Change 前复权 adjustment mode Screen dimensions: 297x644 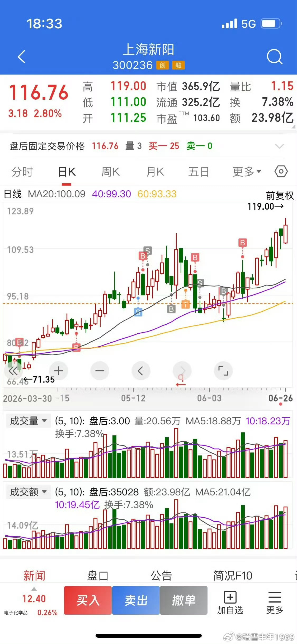tap(280, 195)
